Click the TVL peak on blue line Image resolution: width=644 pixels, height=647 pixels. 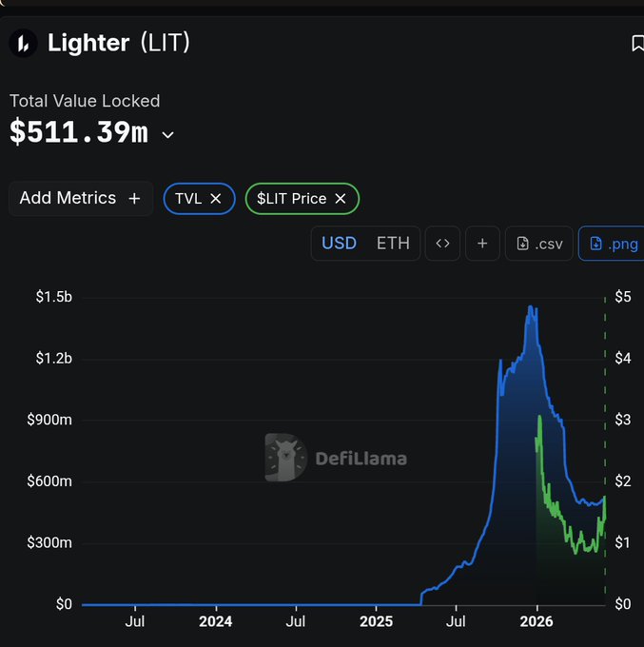point(531,306)
